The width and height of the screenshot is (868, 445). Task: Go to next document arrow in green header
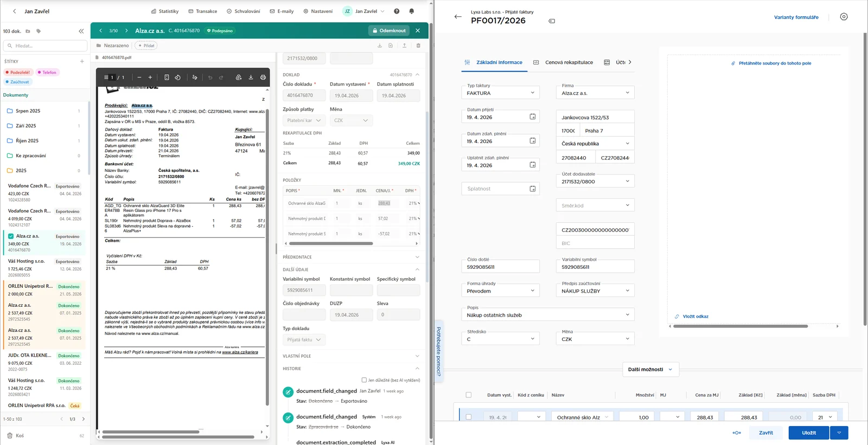tap(126, 31)
